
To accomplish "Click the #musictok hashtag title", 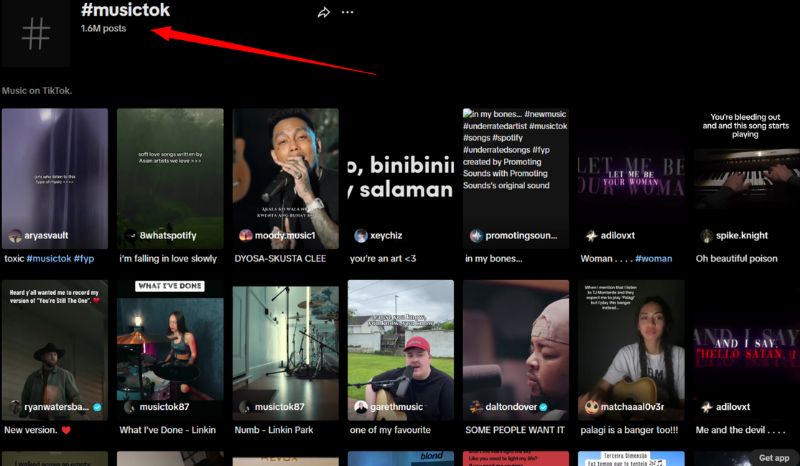I will (x=126, y=10).
